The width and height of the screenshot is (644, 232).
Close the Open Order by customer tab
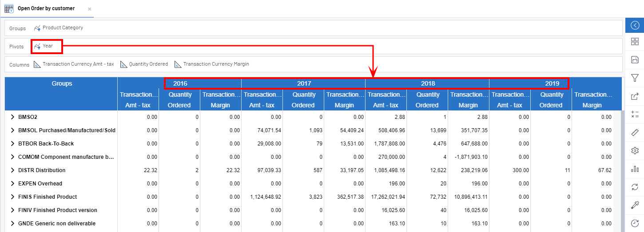pyautogui.click(x=89, y=9)
